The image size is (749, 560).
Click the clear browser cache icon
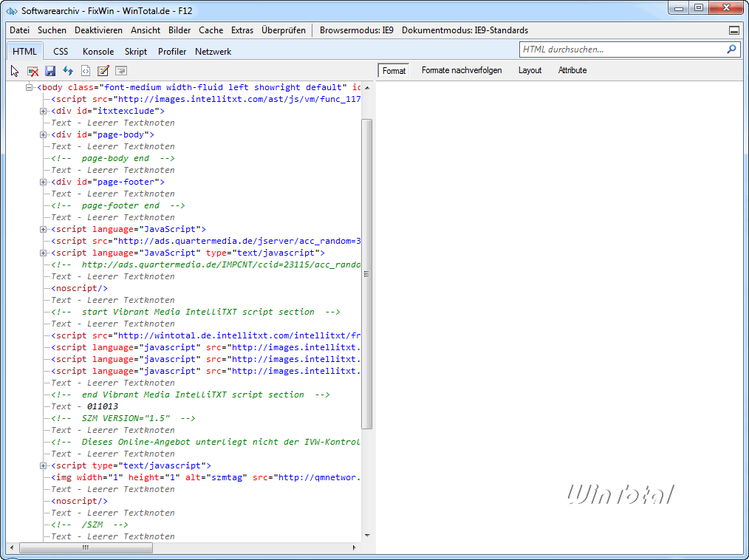[33, 71]
